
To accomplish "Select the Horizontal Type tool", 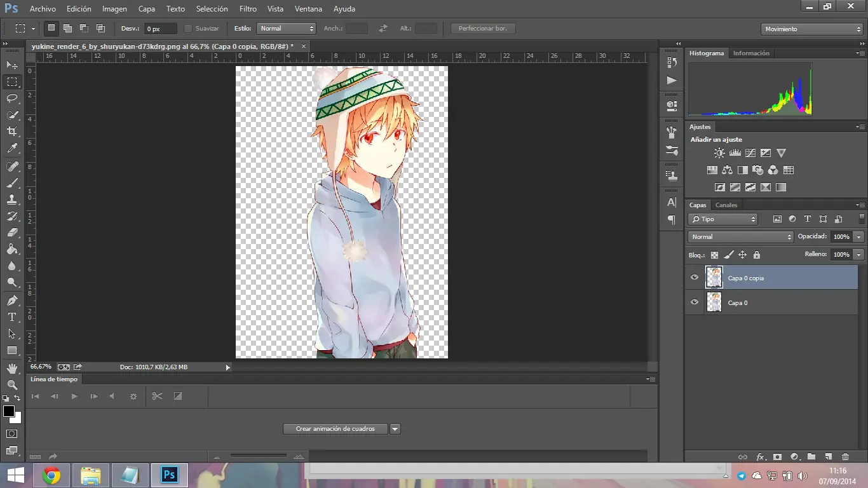I will pyautogui.click(x=12, y=316).
